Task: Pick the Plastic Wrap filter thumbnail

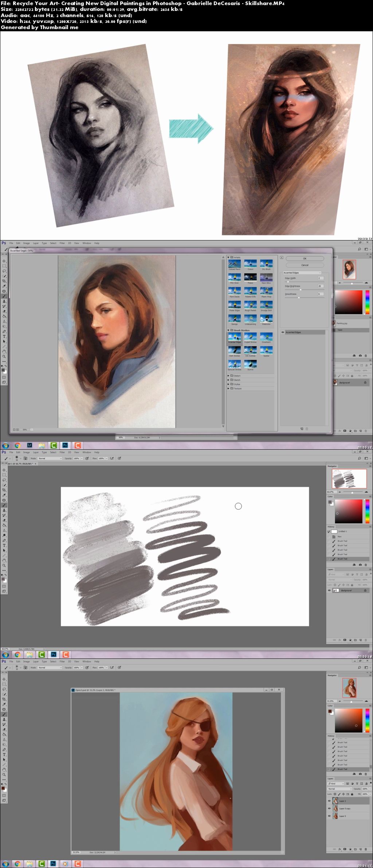Action: pos(266,291)
